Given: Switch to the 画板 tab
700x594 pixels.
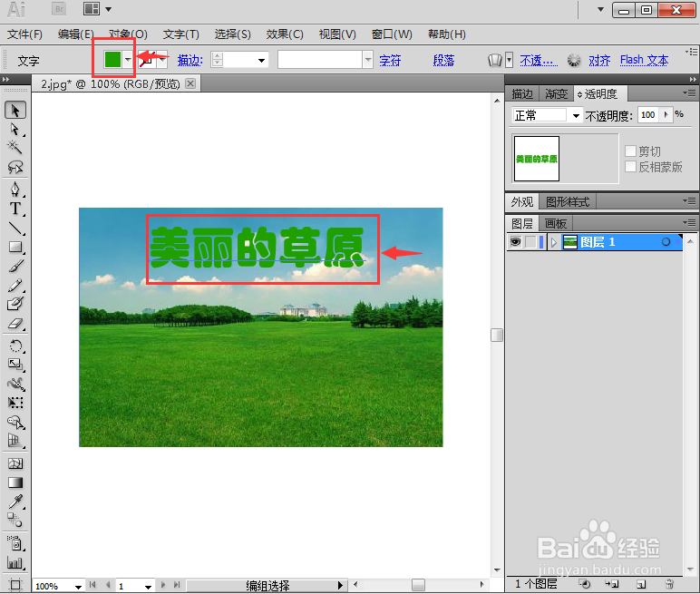Looking at the screenshot, I should (x=556, y=223).
